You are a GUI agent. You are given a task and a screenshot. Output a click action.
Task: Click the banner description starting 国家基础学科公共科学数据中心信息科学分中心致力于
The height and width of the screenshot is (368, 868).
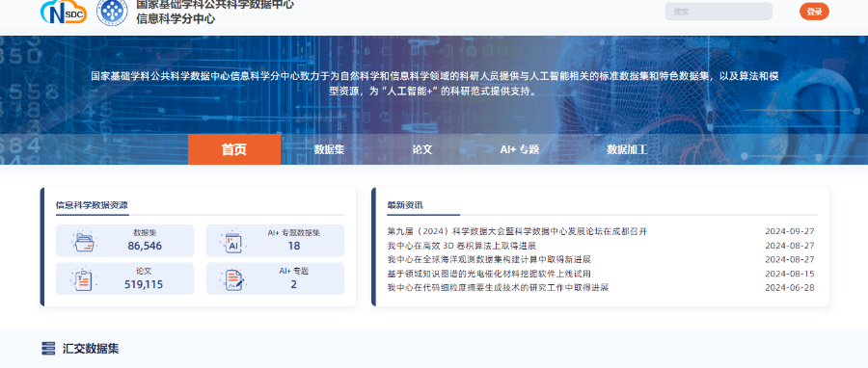tap(435, 84)
